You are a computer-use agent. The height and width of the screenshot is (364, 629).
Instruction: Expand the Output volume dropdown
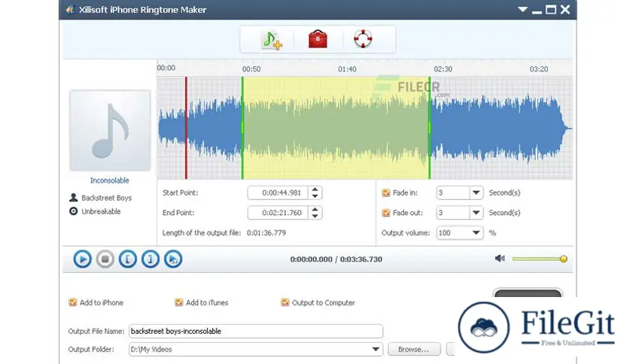476,233
